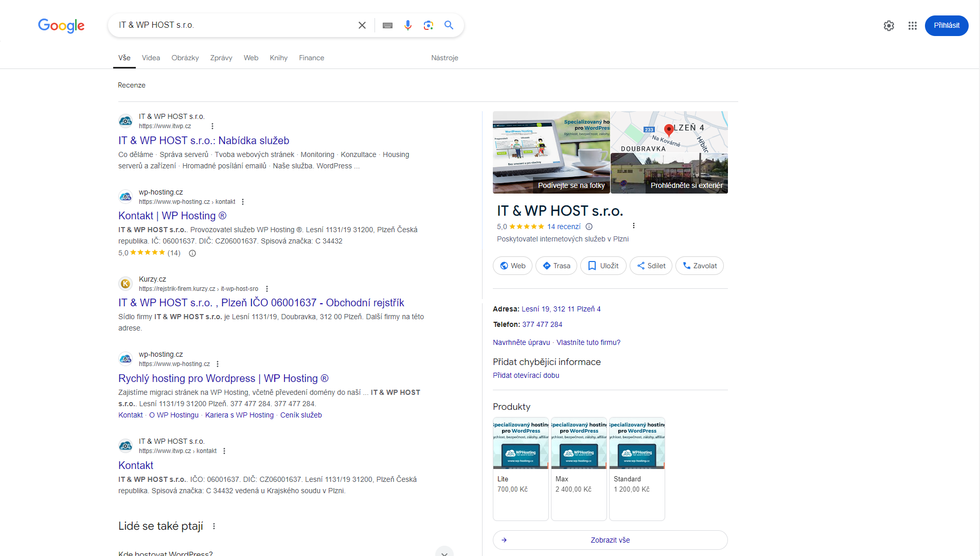The width and height of the screenshot is (980, 556).
Task: View the 'Prohlédněte si exteriér' street view
Action: pyautogui.click(x=669, y=173)
